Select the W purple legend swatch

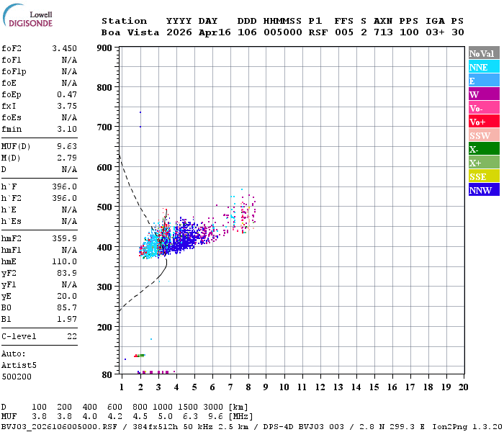tap(484, 94)
